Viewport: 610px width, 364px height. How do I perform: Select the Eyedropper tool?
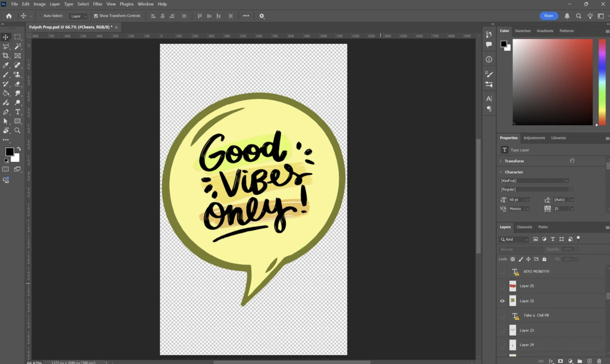tap(6, 65)
